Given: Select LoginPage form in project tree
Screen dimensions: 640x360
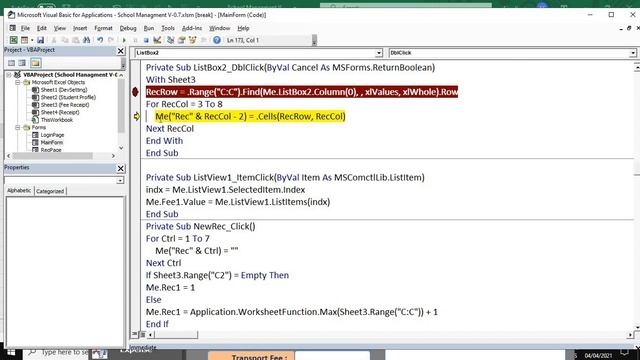Looking at the screenshot, I should tap(52, 135).
